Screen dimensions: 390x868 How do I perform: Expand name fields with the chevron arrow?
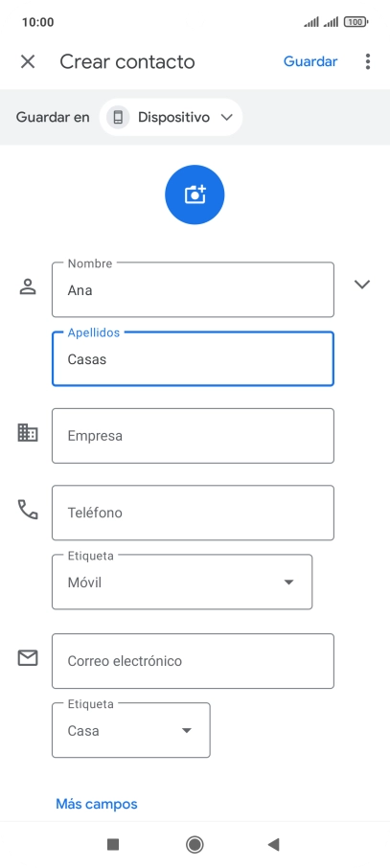pos(362,284)
